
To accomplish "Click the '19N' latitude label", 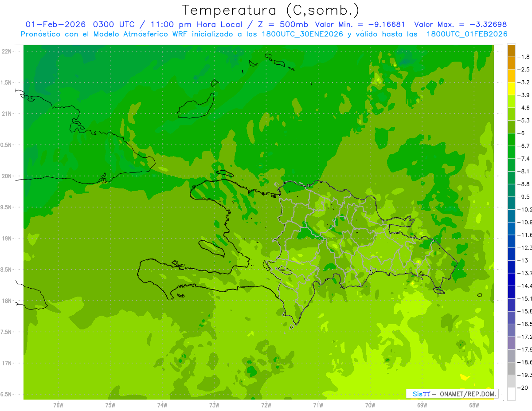I will (x=6, y=239).
